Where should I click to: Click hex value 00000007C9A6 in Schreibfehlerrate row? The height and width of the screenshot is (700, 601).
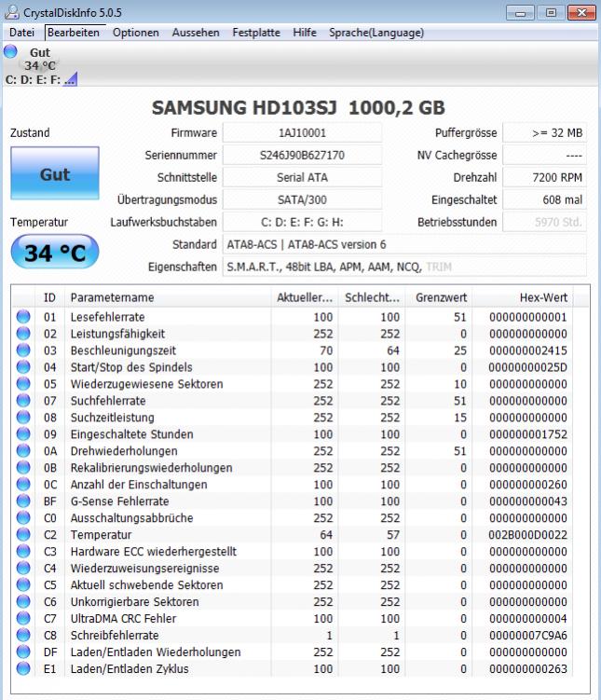527,635
